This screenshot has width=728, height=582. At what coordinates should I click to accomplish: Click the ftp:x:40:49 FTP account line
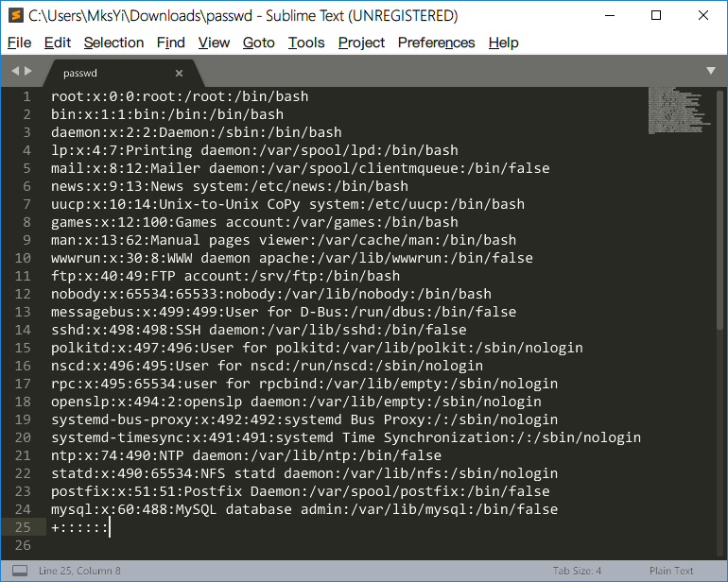point(226,276)
